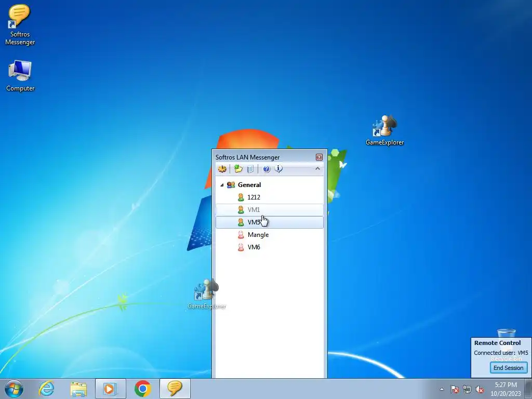Open the received files folder icon
Viewport: 532px width, 399px height.
pyautogui.click(x=238, y=169)
